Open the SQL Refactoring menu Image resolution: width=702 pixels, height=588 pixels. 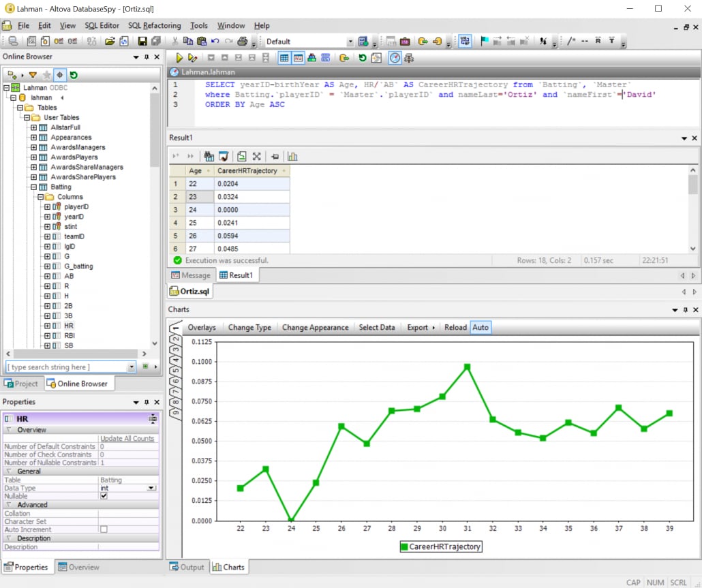coord(155,25)
